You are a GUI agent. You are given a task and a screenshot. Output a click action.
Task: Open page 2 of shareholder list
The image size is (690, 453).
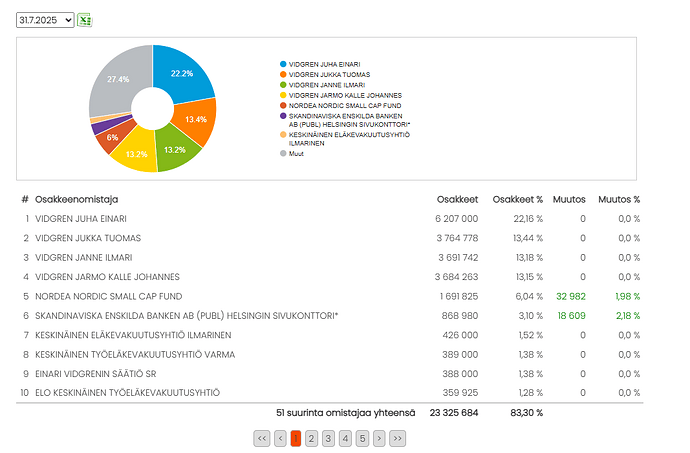tap(312, 438)
